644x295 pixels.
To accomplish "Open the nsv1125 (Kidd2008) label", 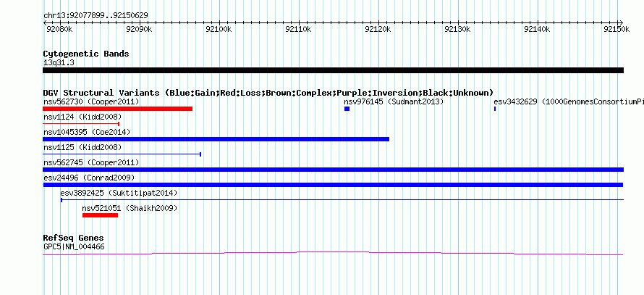I will click(82, 147).
